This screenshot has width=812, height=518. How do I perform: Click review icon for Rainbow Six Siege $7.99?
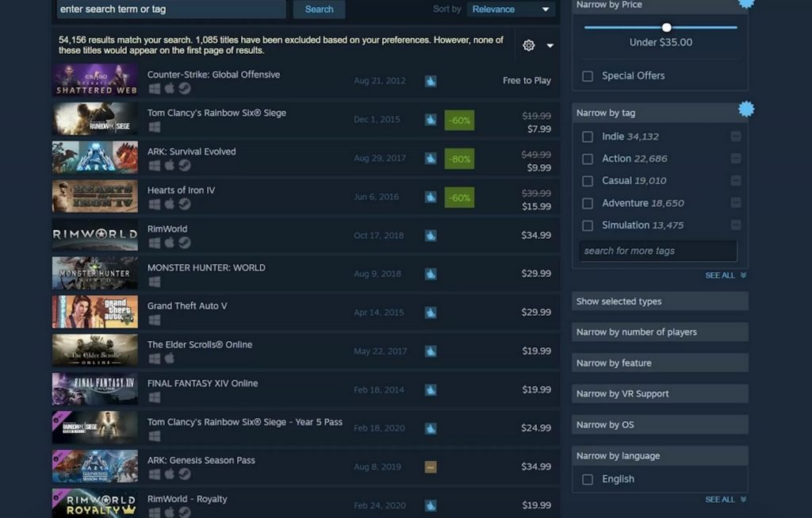(x=431, y=120)
